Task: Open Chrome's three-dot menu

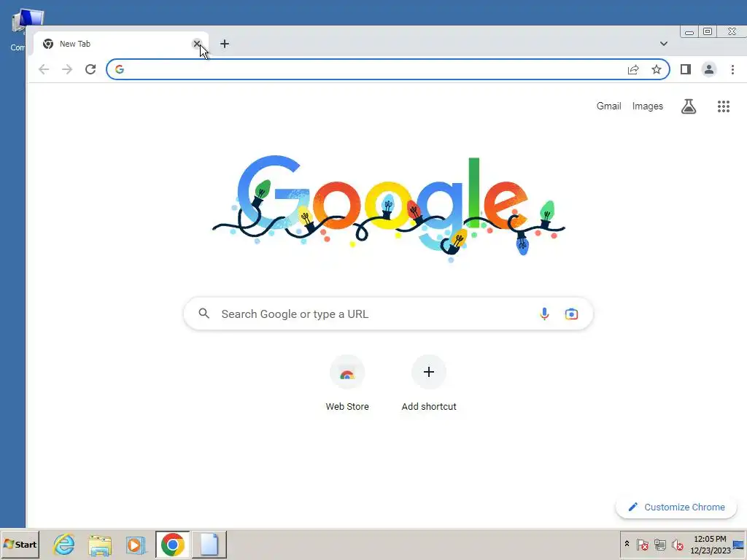Action: 732,69
